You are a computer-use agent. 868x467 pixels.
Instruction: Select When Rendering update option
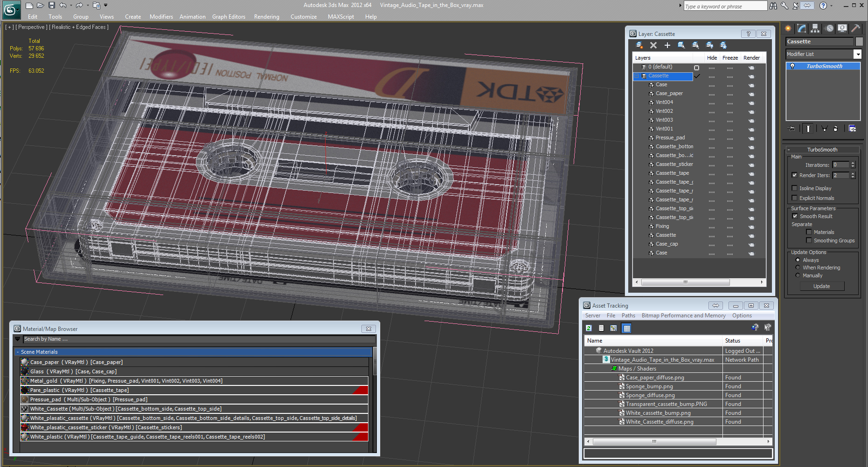click(x=798, y=268)
